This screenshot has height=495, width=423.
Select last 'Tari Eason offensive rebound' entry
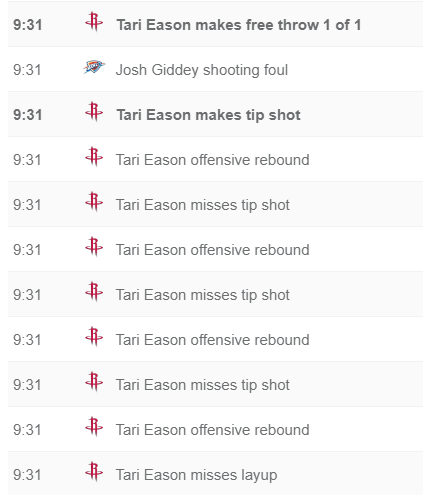(x=213, y=430)
